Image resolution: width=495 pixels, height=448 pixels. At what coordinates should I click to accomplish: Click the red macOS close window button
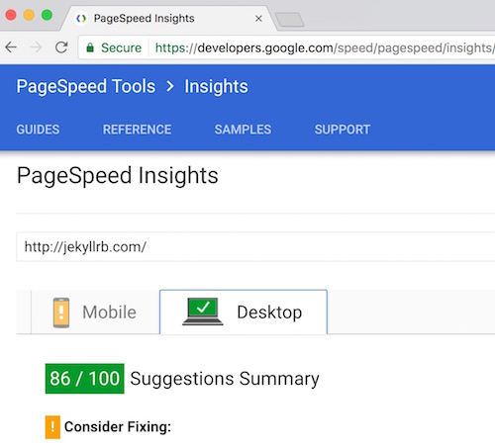tap(11, 15)
